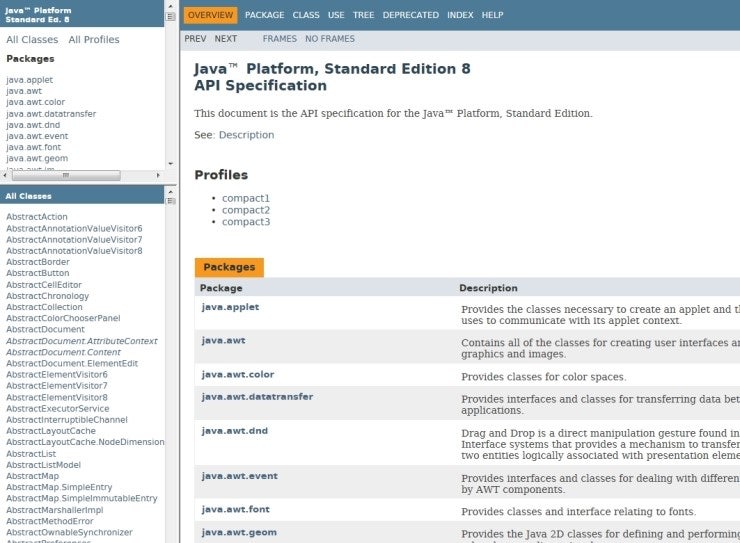Switch to No Frames view
The image size is (740, 543).
[330, 39]
